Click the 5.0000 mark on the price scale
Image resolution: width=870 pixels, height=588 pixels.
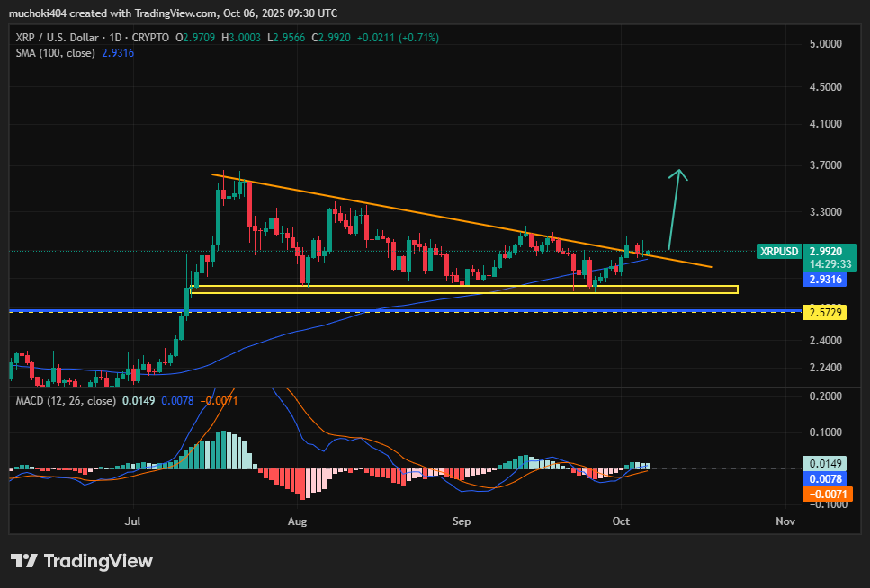(x=827, y=43)
